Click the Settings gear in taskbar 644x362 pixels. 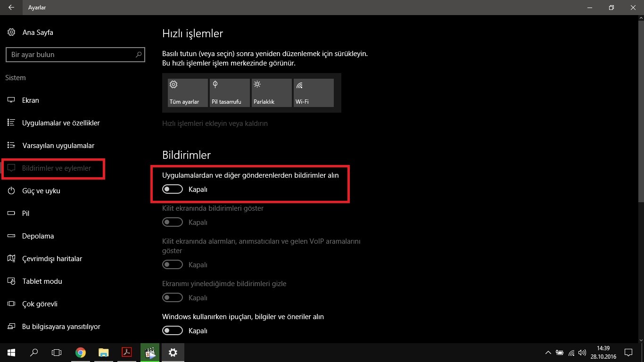pyautogui.click(x=173, y=353)
